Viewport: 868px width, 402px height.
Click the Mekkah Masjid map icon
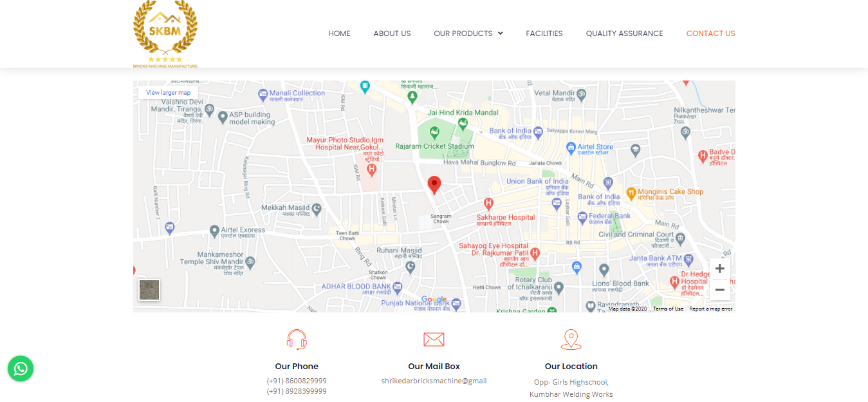(x=316, y=208)
